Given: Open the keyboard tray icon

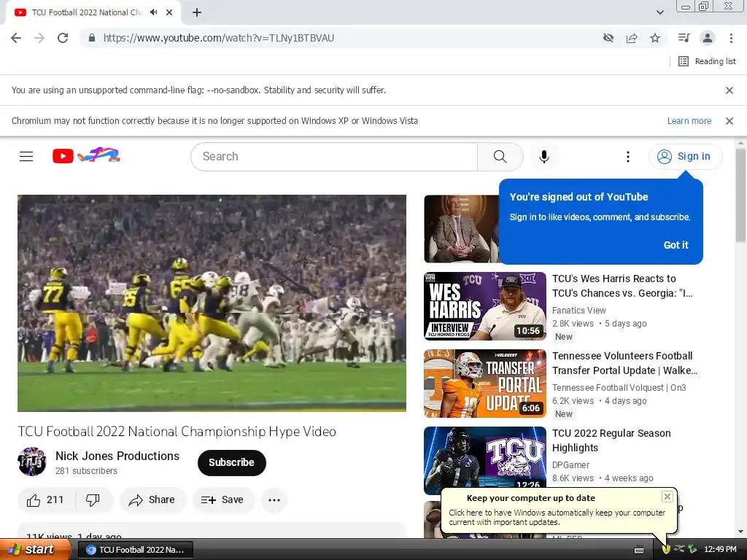Looking at the screenshot, I should coord(639,550).
